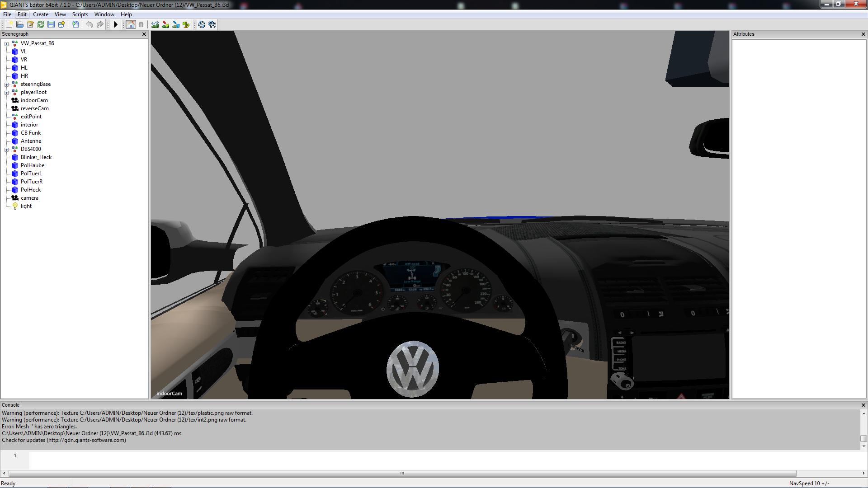Viewport: 868px width, 488px height.
Task: Close the Scenegraph panel
Action: 144,34
